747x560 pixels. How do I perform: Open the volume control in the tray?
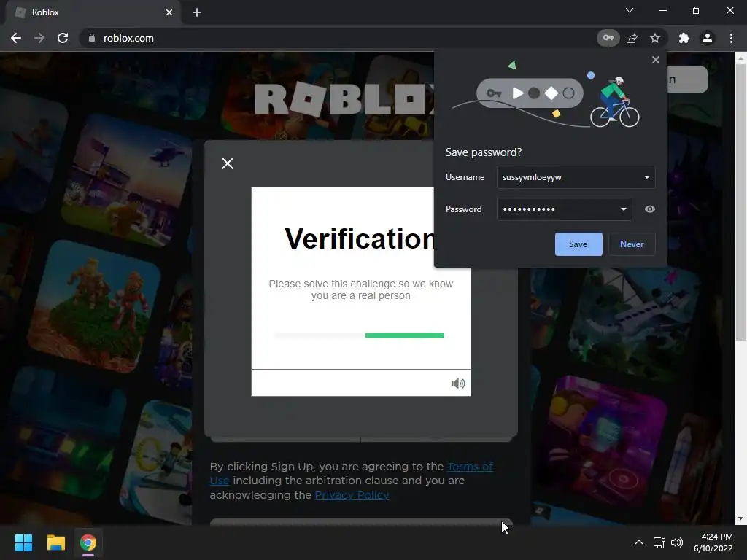[x=677, y=542]
